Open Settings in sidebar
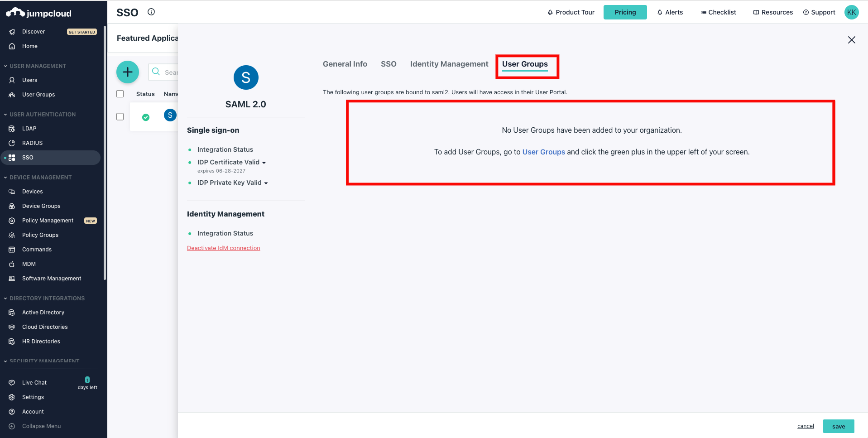Viewport: 868px width, 438px height. 33,397
